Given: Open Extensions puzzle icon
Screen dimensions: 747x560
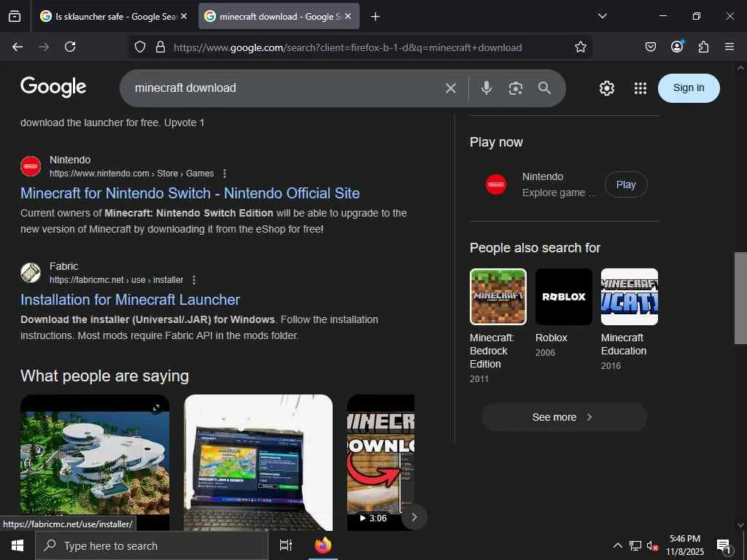Looking at the screenshot, I should [x=703, y=47].
